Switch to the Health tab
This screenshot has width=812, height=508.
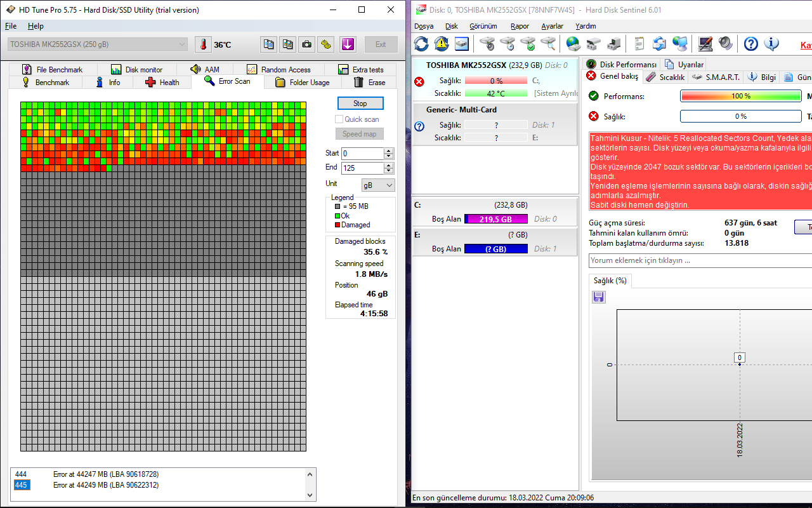click(162, 83)
